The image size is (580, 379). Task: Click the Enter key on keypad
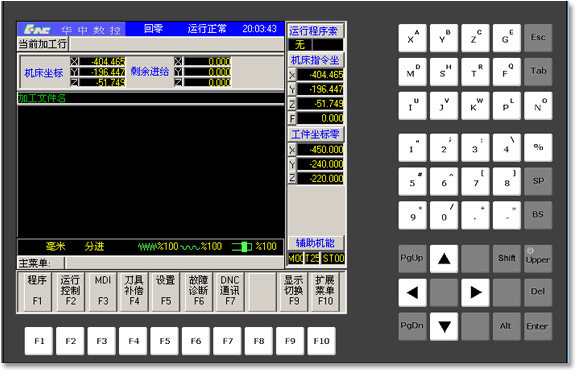coord(538,326)
